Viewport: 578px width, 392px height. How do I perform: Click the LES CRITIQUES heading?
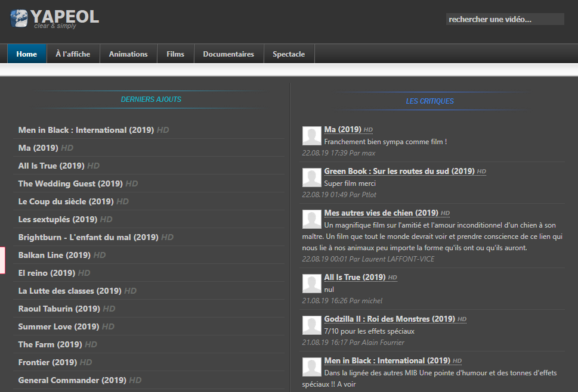tap(430, 101)
